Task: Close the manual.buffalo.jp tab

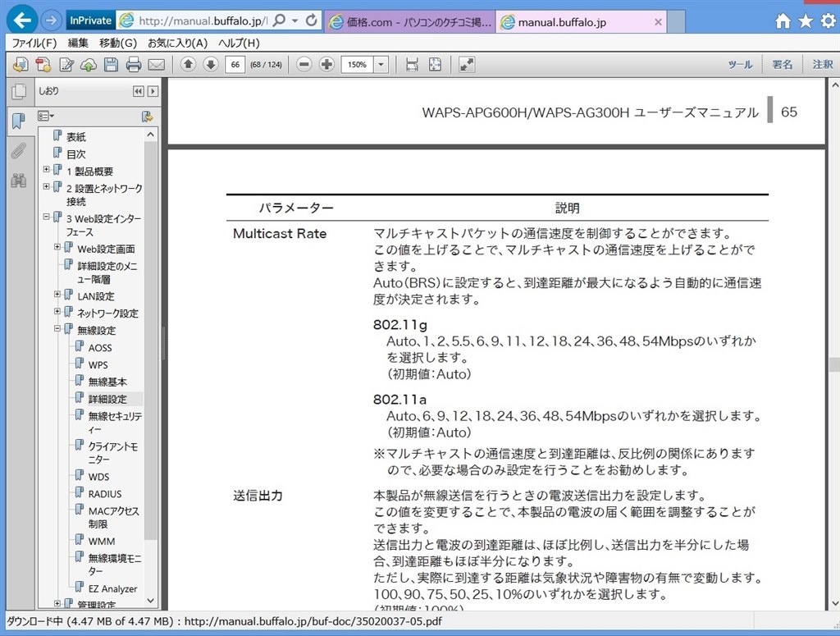Action: (x=659, y=22)
